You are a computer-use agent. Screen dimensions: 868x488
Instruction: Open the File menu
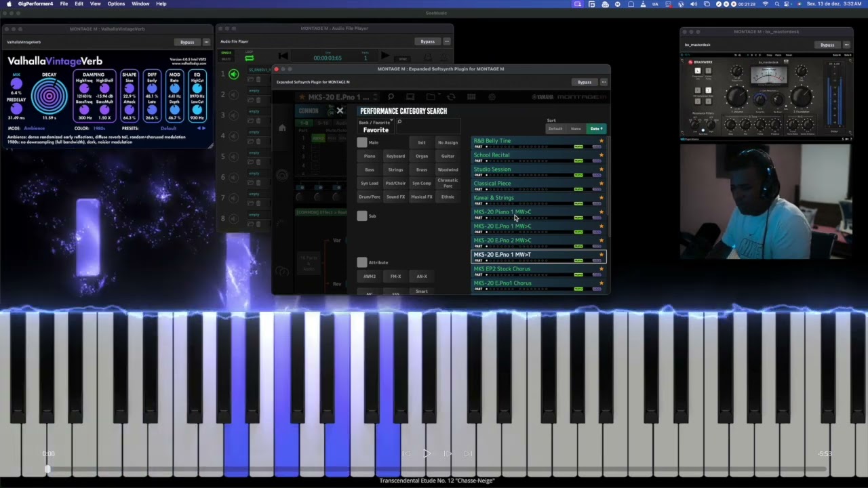point(64,4)
